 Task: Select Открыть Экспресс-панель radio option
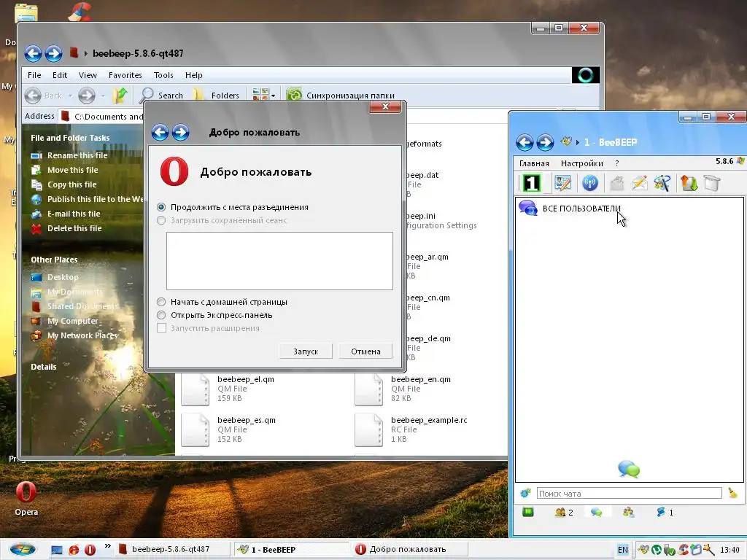(161, 315)
